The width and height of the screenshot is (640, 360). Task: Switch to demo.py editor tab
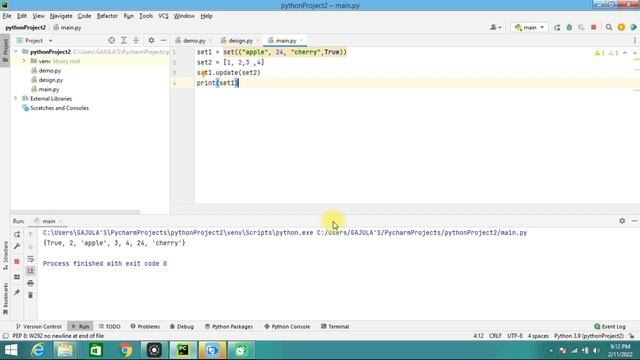(194, 40)
